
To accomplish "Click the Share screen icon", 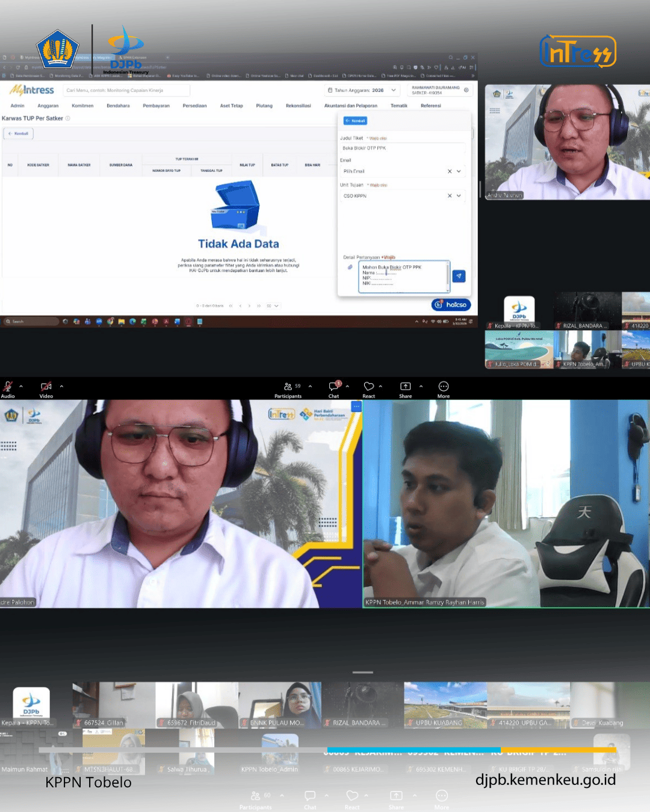I will 406,387.
